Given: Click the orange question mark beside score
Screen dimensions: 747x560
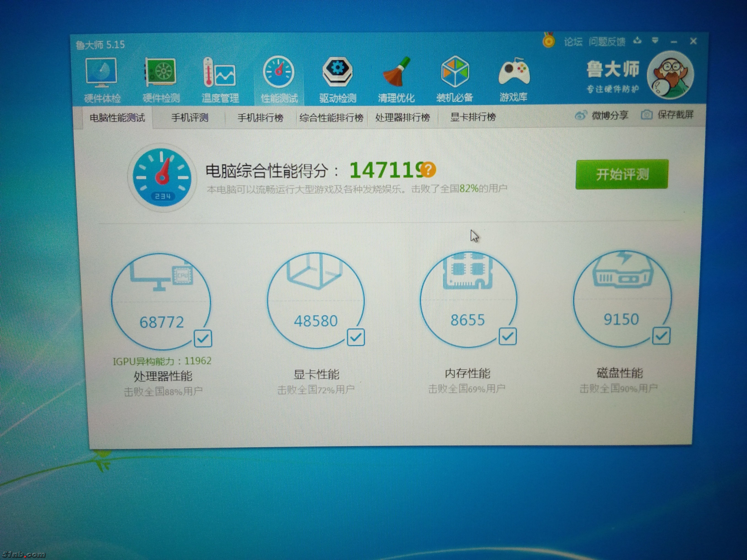Looking at the screenshot, I should tap(428, 170).
